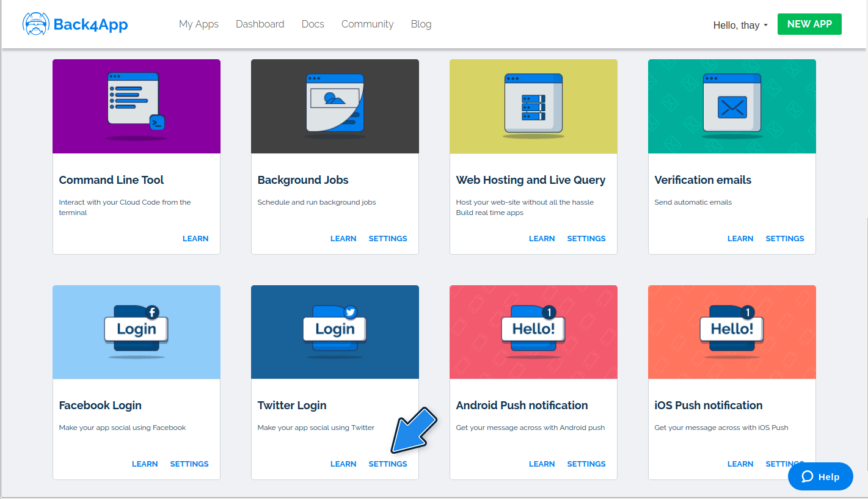Screen dimensions: 868x499
Task: Create app with the NEW APP button
Action: [809, 24]
